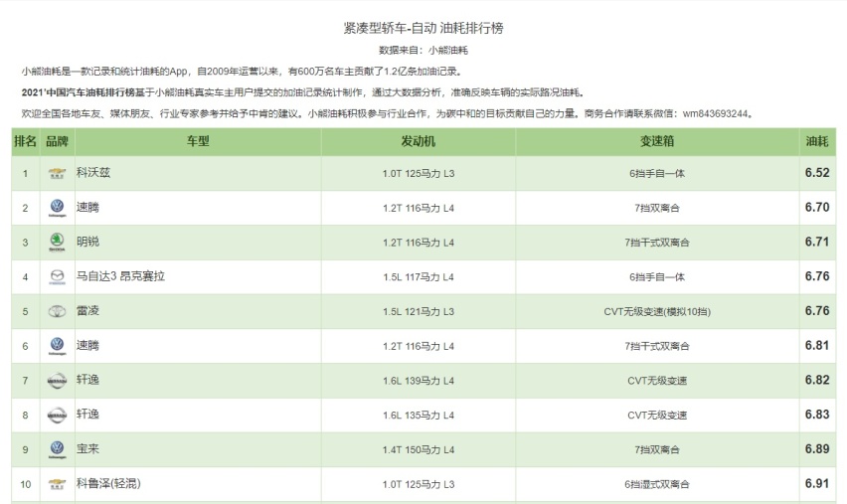Click gearbox CVT无级变速(模拟10挡)
This screenshot has width=847, height=504.
pyautogui.click(x=657, y=312)
